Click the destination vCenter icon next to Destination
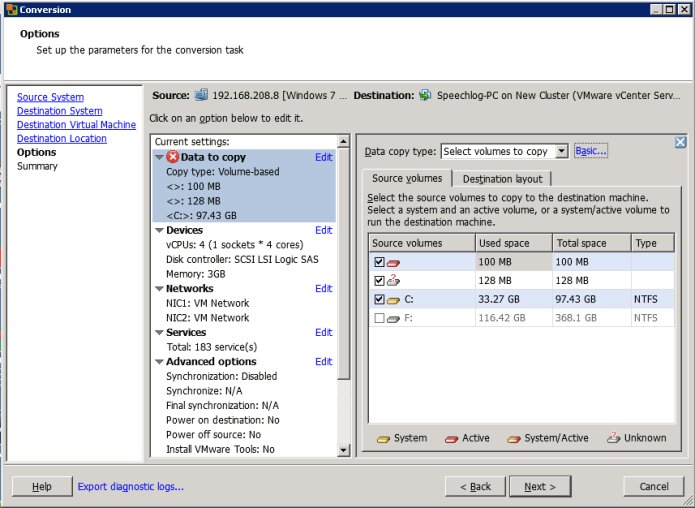This screenshot has width=695, height=508. pyautogui.click(x=426, y=95)
